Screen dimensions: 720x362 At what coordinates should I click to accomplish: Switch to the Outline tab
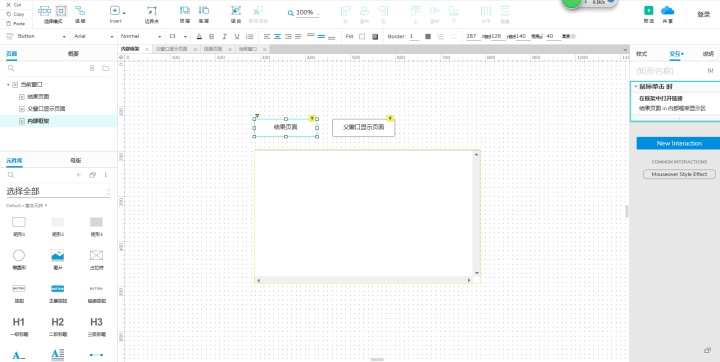point(73,54)
